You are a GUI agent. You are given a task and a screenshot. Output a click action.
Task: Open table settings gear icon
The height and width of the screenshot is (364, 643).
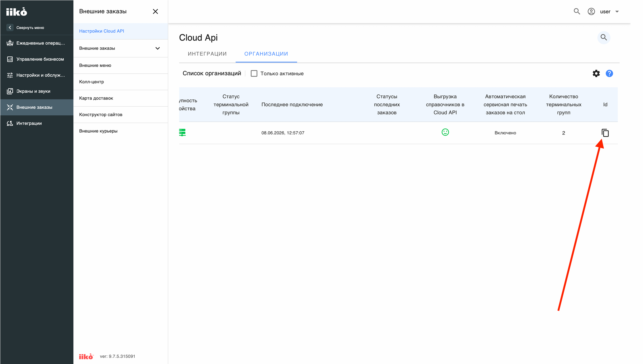click(x=596, y=73)
